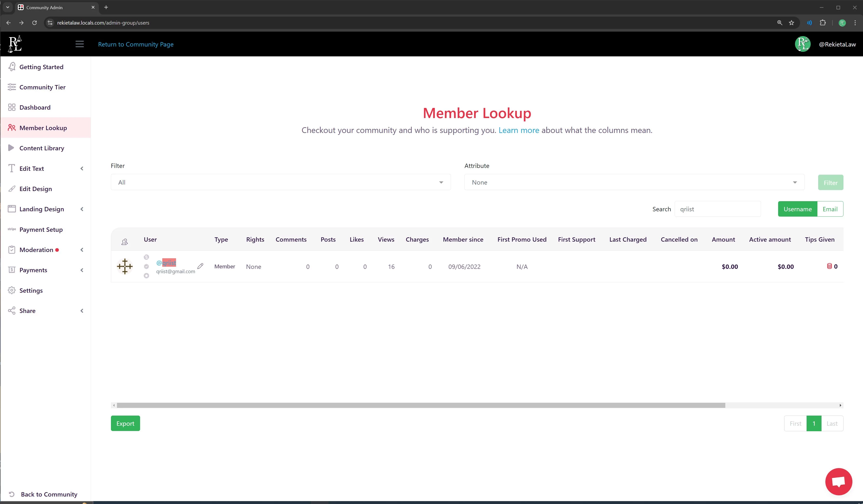Click the First pagination button

[x=795, y=423]
